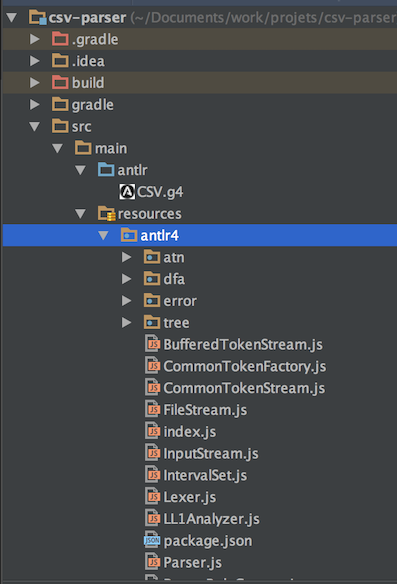Click the JSON icon of package.json
Viewport: 397px width, 584px height.
[152, 540]
